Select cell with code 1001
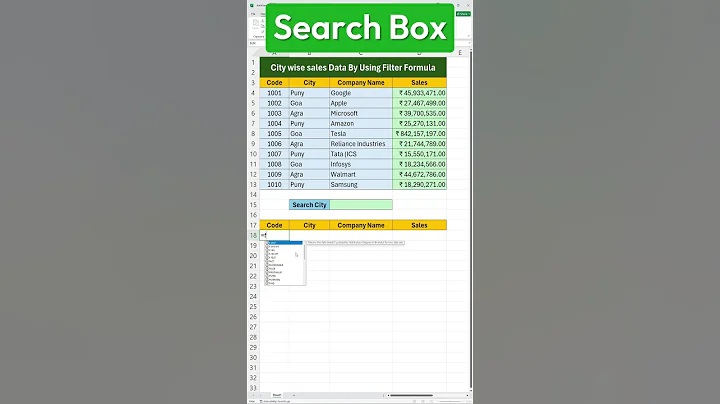Viewport: 720px width, 404px height. [x=275, y=93]
